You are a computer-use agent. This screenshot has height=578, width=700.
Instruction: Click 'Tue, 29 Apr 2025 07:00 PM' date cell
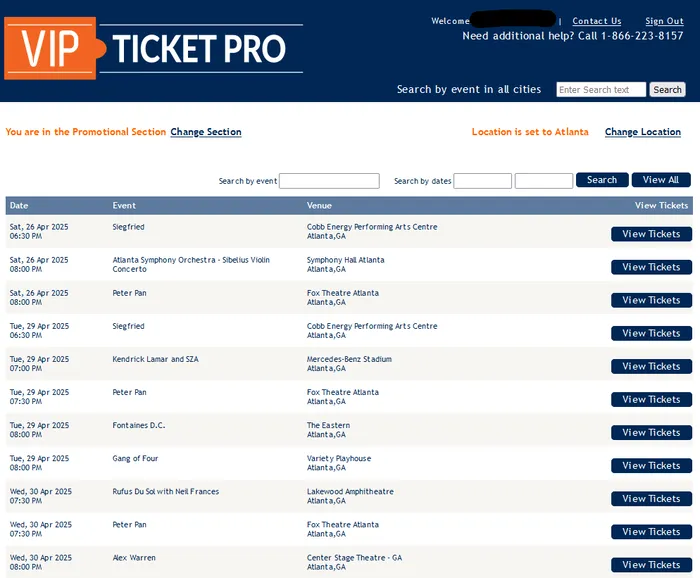coord(39,364)
